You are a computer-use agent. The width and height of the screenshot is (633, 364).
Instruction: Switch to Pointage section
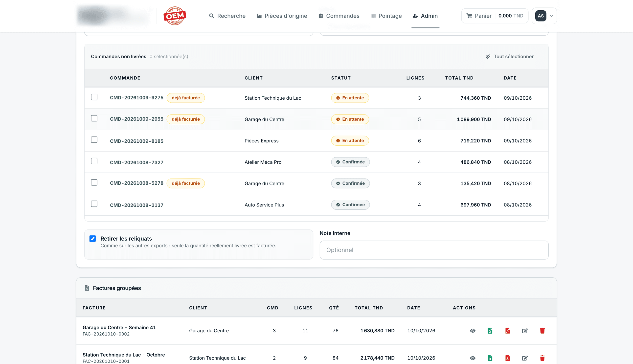coord(386,16)
